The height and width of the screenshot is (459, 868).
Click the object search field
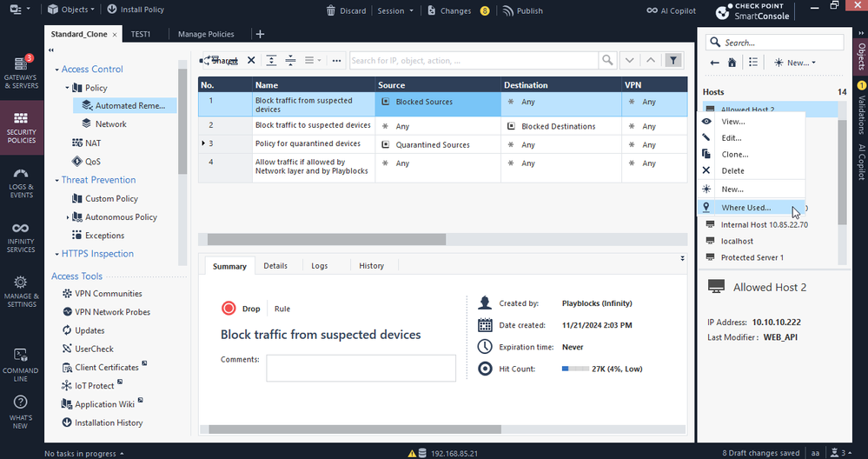coord(774,42)
